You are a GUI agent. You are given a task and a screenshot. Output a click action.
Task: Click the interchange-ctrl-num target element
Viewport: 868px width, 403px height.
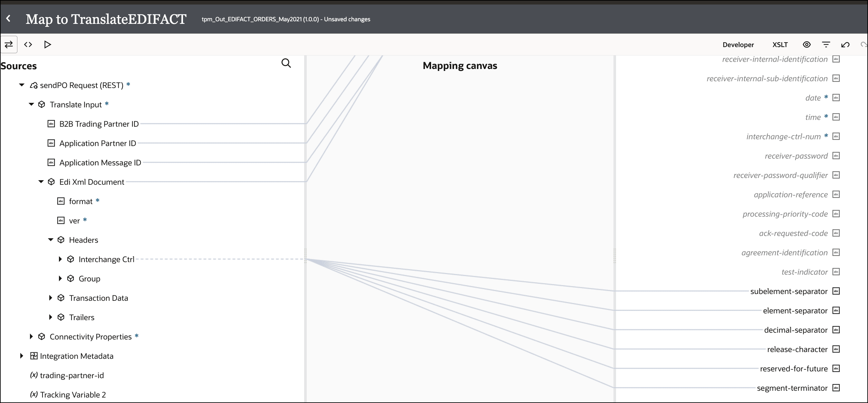(783, 137)
